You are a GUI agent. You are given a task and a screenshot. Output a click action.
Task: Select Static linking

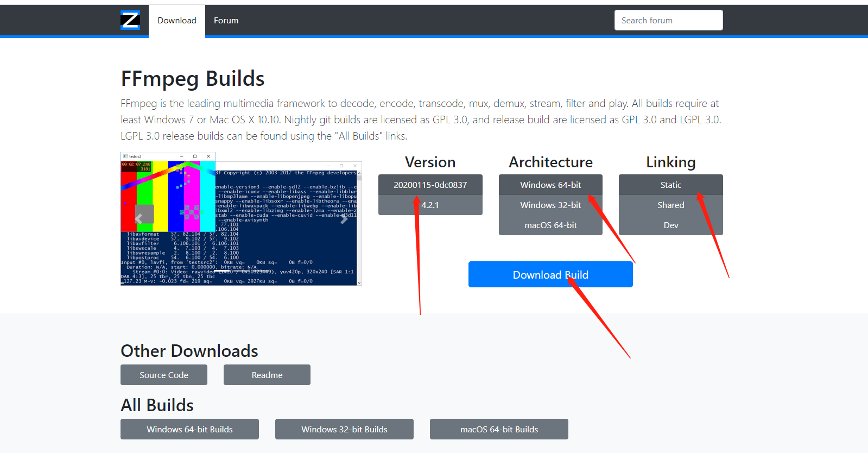(671, 185)
